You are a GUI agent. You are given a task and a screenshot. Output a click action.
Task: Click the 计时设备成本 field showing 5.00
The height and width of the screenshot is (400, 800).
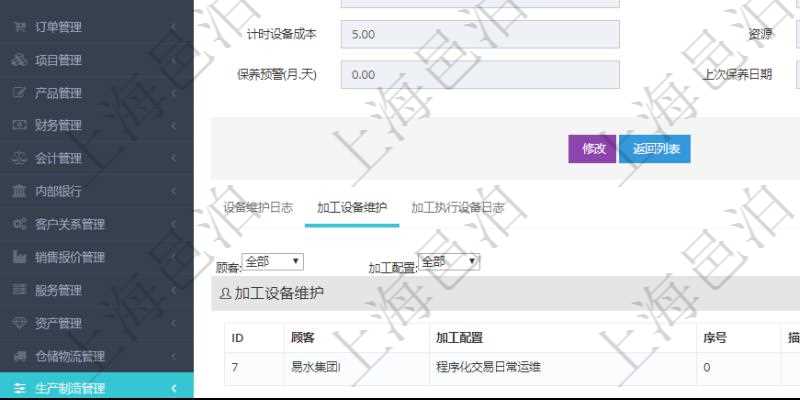(480, 34)
